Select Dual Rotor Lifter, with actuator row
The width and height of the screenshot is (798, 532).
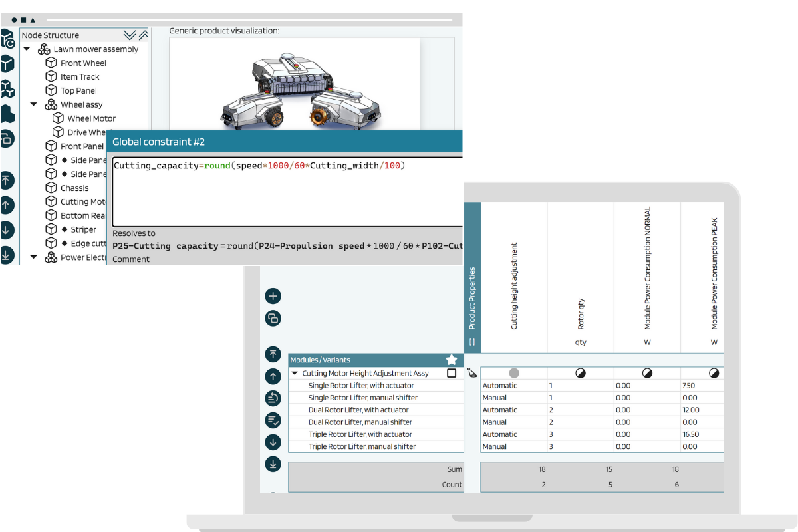(x=358, y=410)
